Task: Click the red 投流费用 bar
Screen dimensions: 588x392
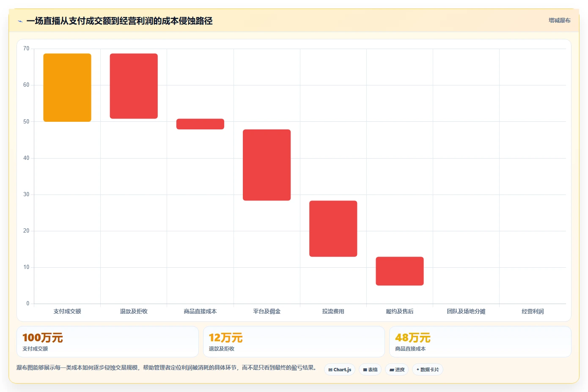Action: (x=333, y=229)
